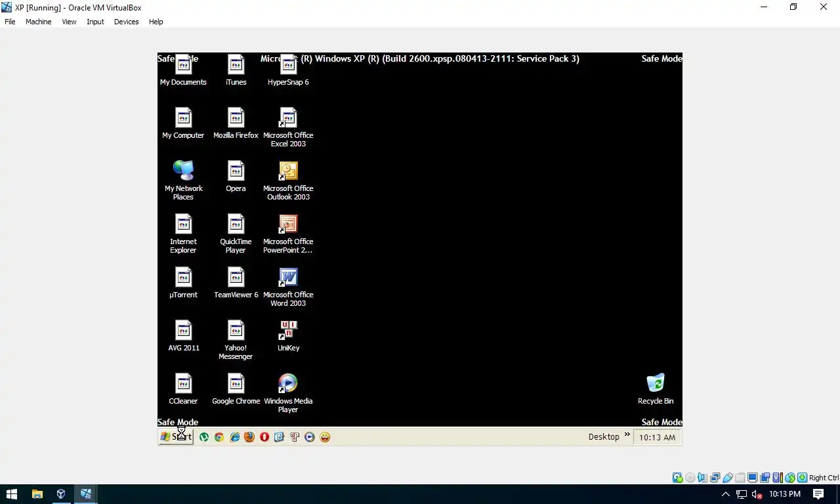Click the host network tray icon
840x504 pixels.
742,494
